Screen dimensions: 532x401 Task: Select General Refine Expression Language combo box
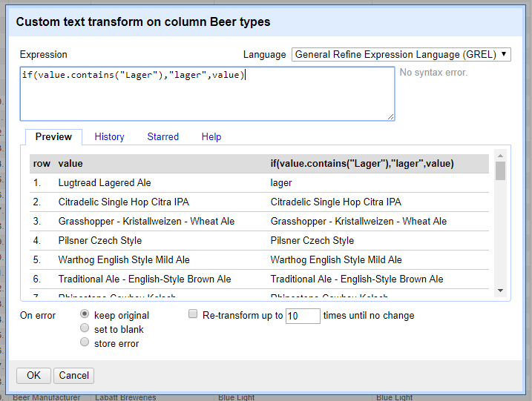pos(401,55)
